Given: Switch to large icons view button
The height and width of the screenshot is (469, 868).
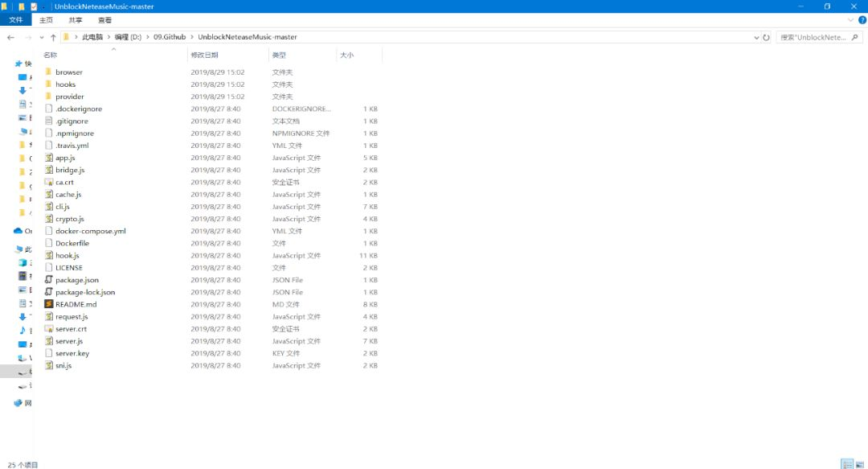Looking at the screenshot, I should (860, 464).
